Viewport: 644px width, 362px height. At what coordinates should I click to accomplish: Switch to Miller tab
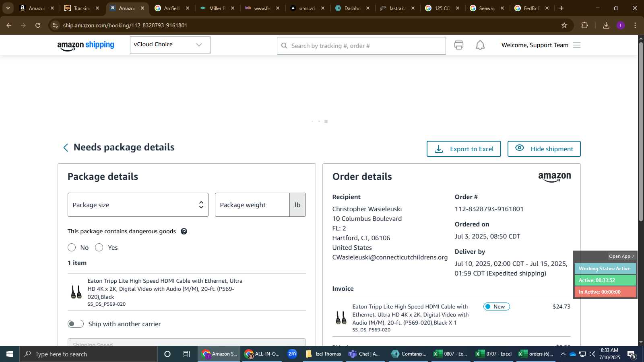tap(217, 8)
